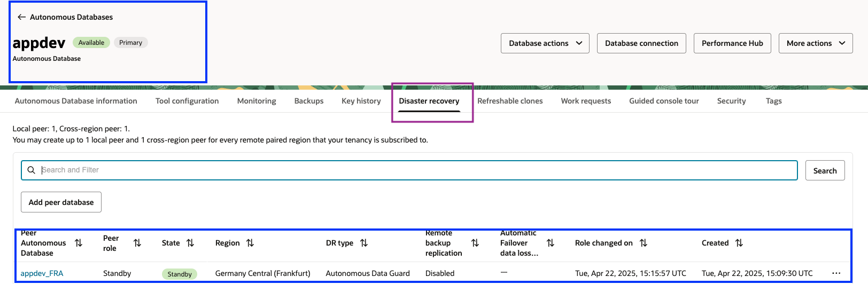Sort by State column
The image size is (868, 284).
click(190, 243)
